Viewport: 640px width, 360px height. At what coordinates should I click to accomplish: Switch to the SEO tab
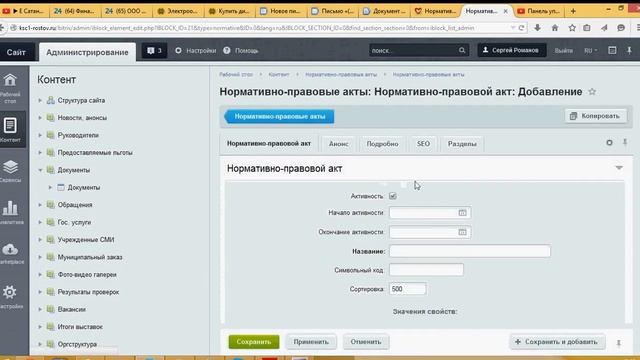(423, 144)
